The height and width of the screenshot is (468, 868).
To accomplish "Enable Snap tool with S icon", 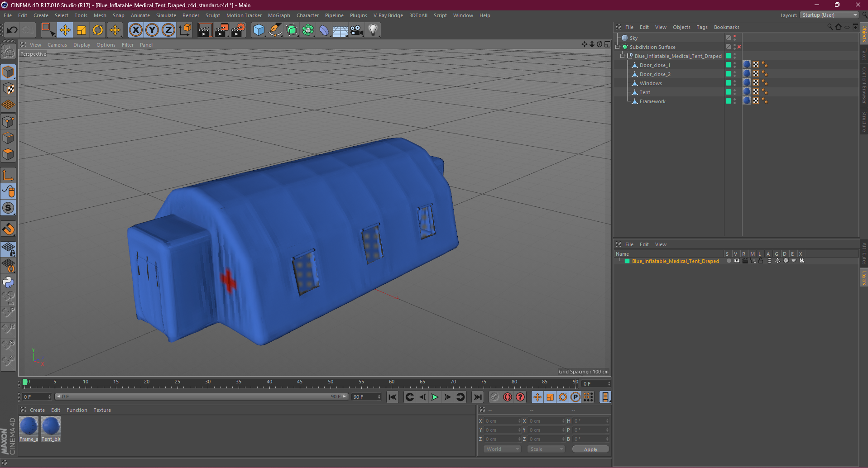I will pyautogui.click(x=8, y=208).
